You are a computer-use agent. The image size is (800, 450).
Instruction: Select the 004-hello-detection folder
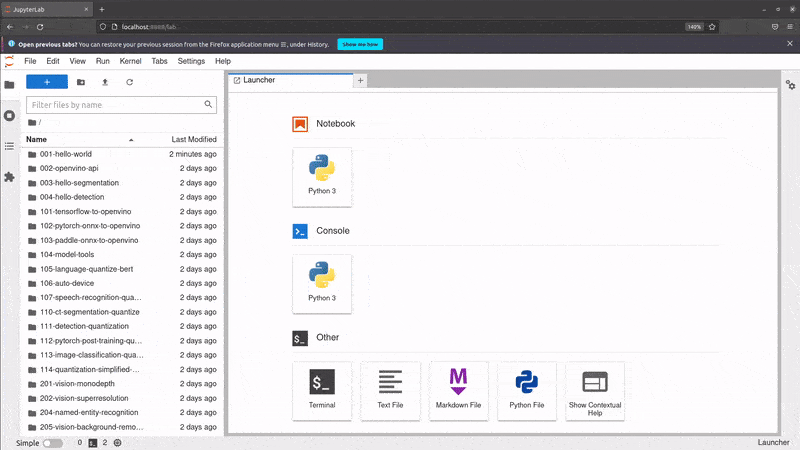[122, 197]
